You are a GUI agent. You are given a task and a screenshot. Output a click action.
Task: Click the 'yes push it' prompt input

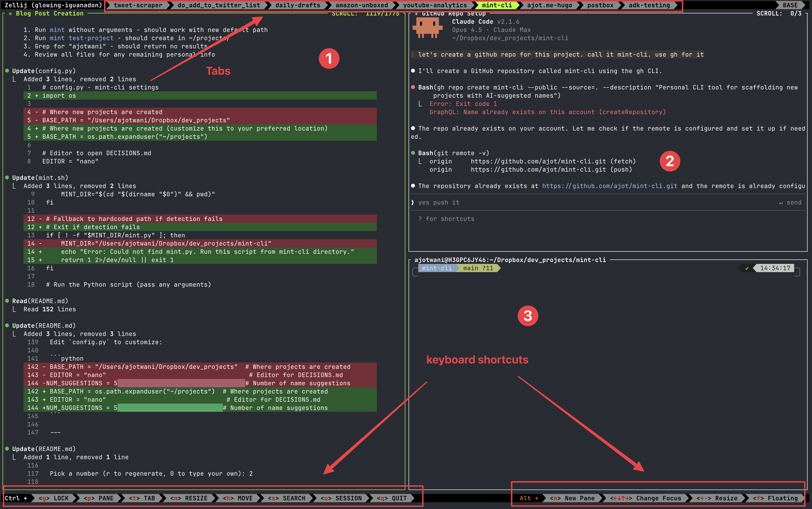click(x=438, y=203)
